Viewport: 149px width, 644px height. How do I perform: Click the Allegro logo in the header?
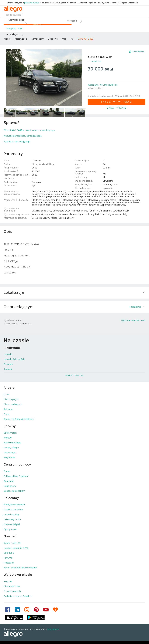[x=13, y=9]
